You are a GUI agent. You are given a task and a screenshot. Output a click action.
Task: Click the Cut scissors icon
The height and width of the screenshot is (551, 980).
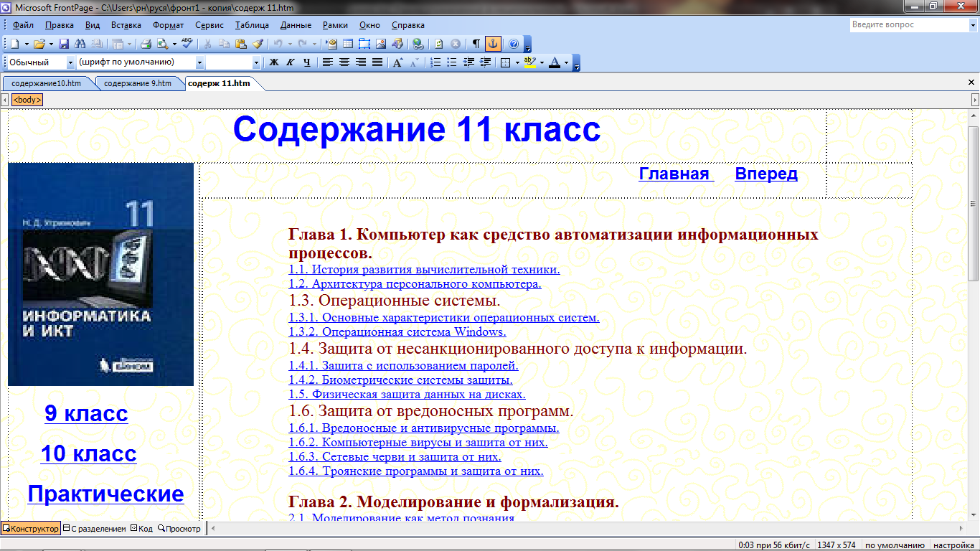click(207, 44)
